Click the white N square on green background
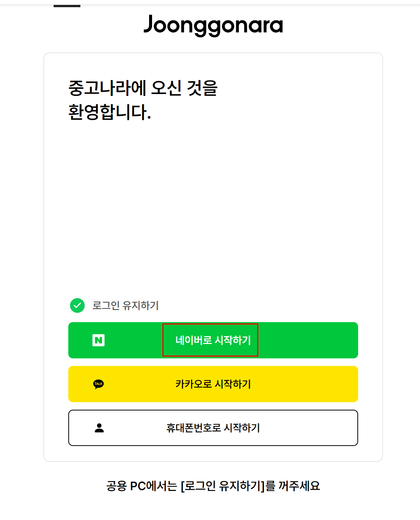The image size is (420, 520). [x=98, y=340]
